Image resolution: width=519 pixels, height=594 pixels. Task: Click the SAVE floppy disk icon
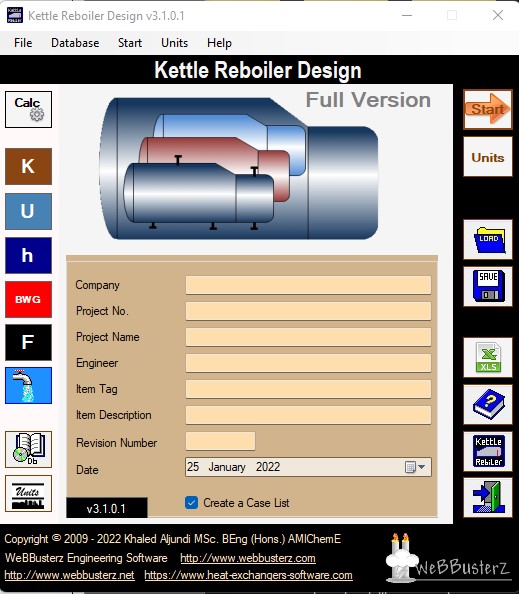pos(488,286)
